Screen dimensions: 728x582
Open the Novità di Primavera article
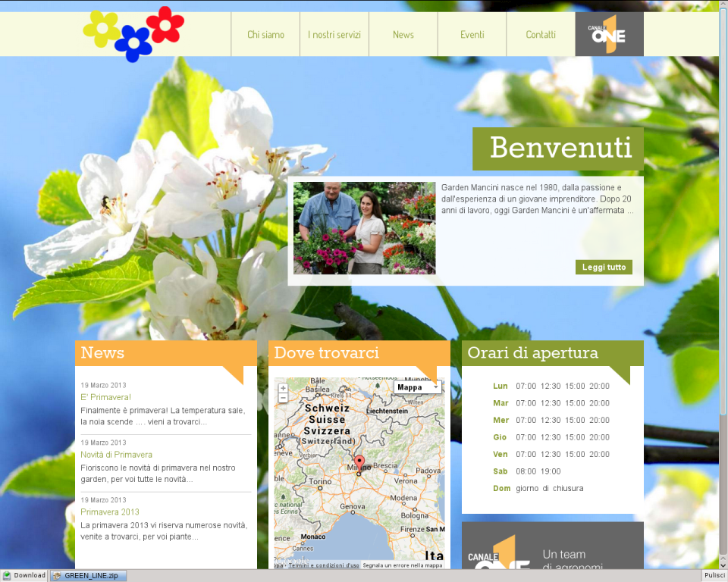tap(116, 455)
